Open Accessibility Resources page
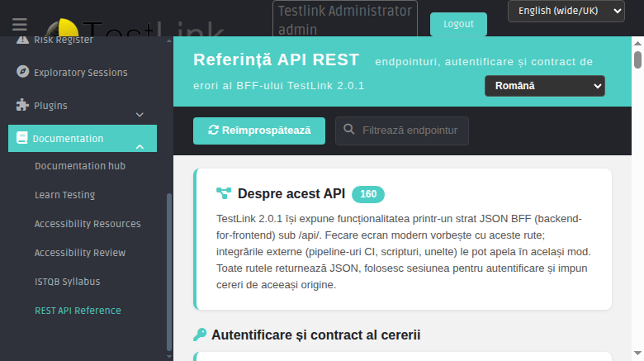This screenshot has width=644, height=361. [x=88, y=224]
